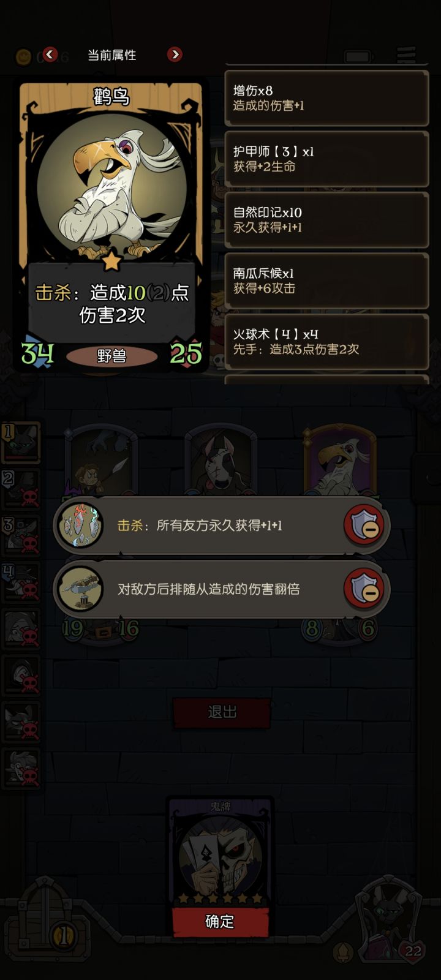Open the hamburger menu at top right

point(406,55)
